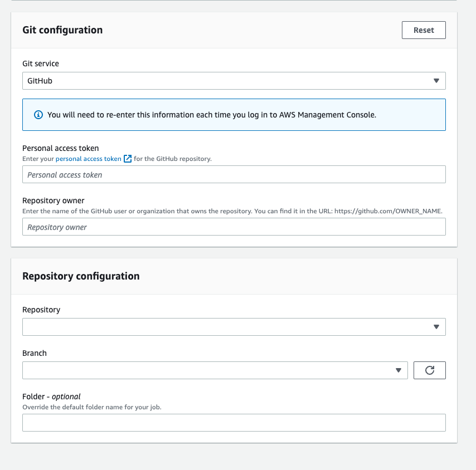Click the Repository owner input field

(234, 227)
